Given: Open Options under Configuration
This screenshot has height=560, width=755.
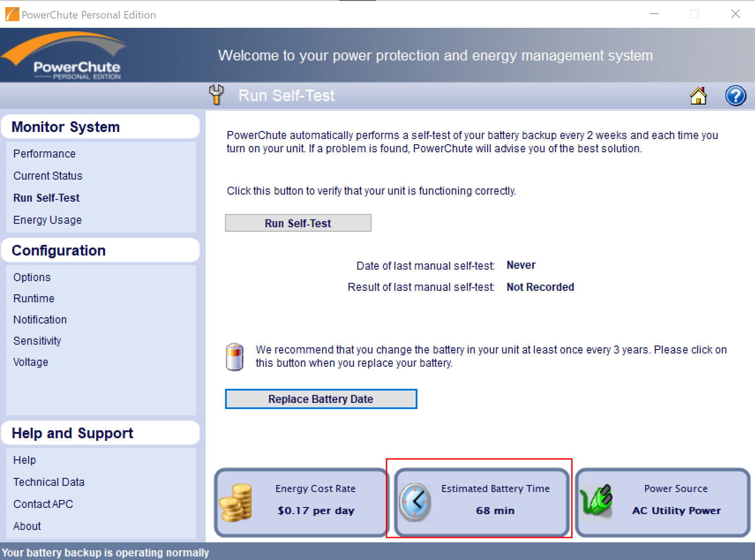Looking at the screenshot, I should point(32,278).
